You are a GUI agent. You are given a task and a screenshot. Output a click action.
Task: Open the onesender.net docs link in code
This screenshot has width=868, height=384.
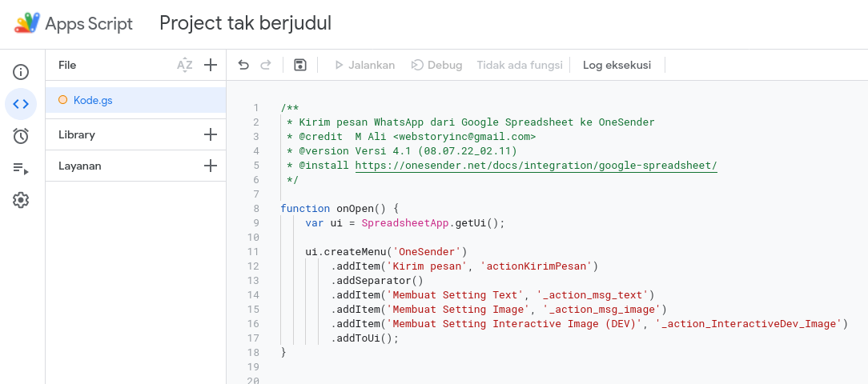coord(536,166)
